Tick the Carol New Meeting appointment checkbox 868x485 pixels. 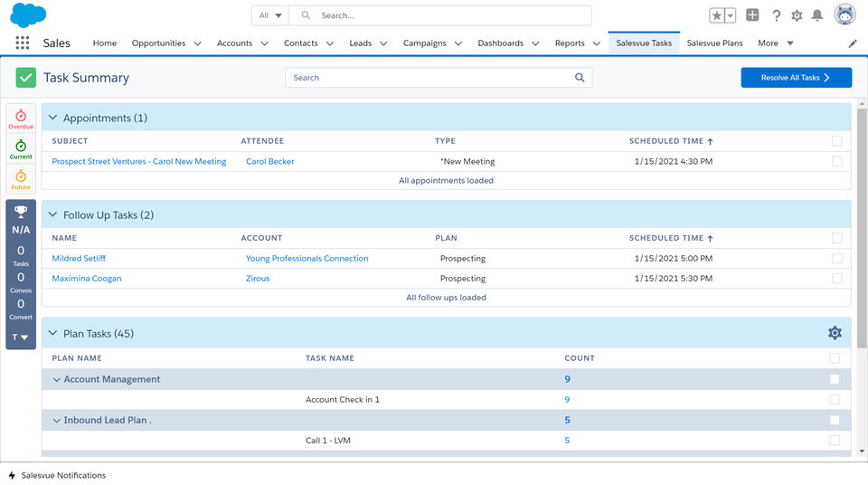pyautogui.click(x=836, y=161)
